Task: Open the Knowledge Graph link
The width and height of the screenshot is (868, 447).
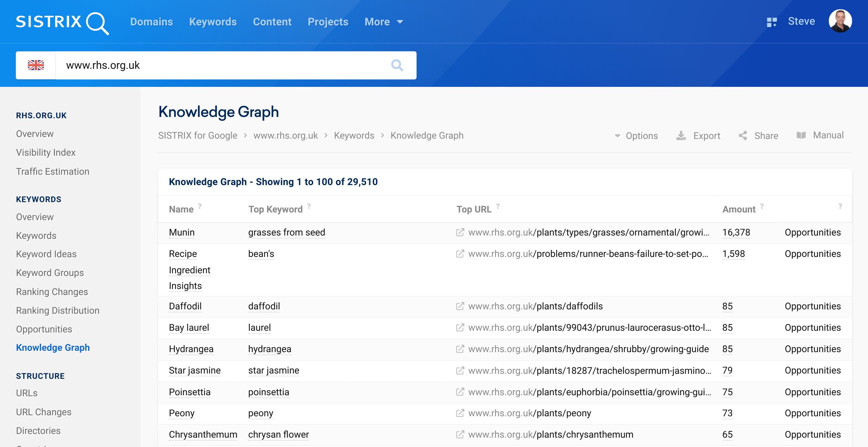Action: point(52,347)
